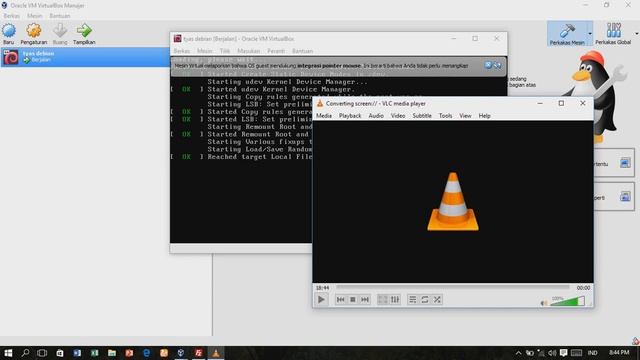Show hidden system tray icons chevron
Image resolution: width=640 pixels, height=360 pixels.
click(x=518, y=353)
